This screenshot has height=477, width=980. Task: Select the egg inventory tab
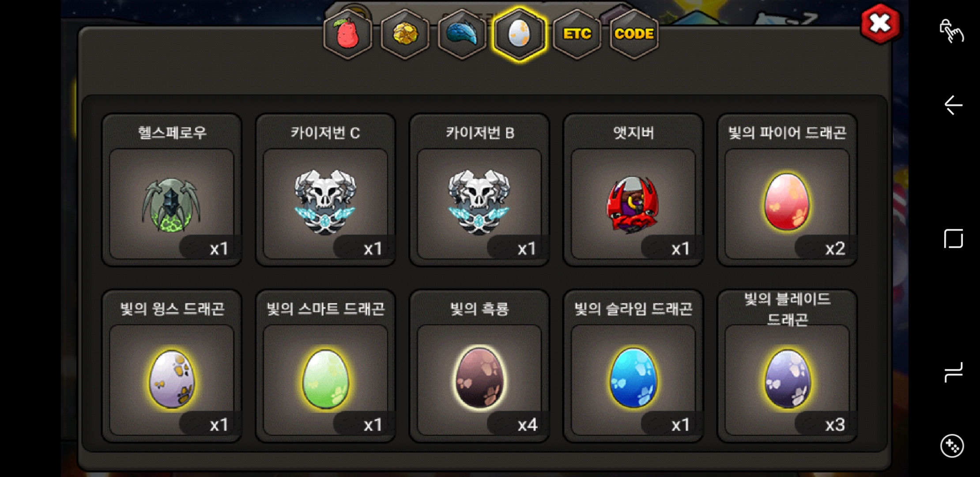pyautogui.click(x=519, y=34)
